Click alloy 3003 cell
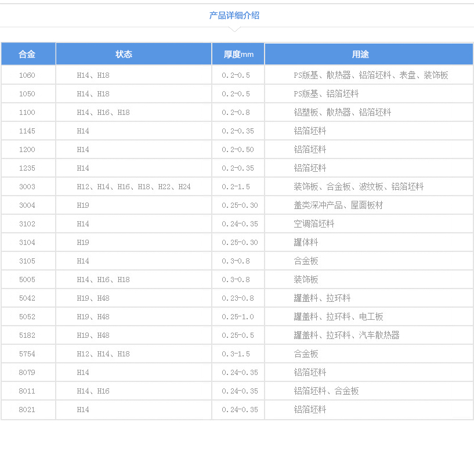This screenshot has width=474, height=476. [x=28, y=186]
